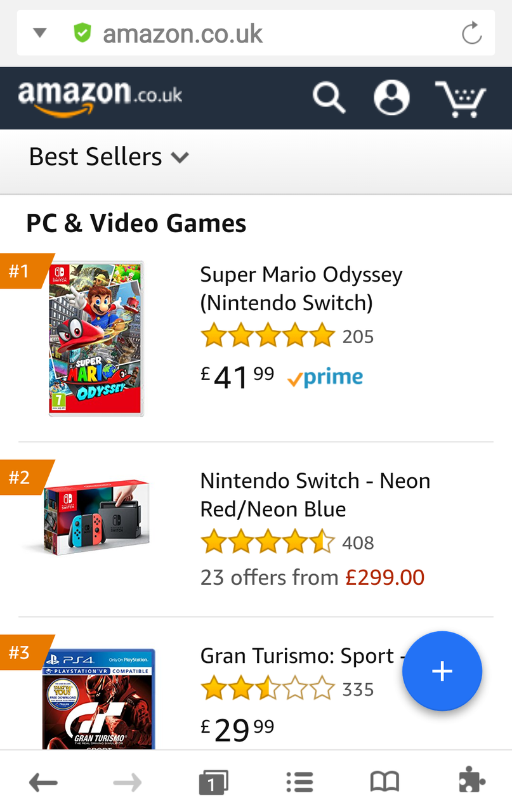Click the 23 offers from £299.00 link
The width and height of the screenshot is (512, 812).
pos(312,577)
